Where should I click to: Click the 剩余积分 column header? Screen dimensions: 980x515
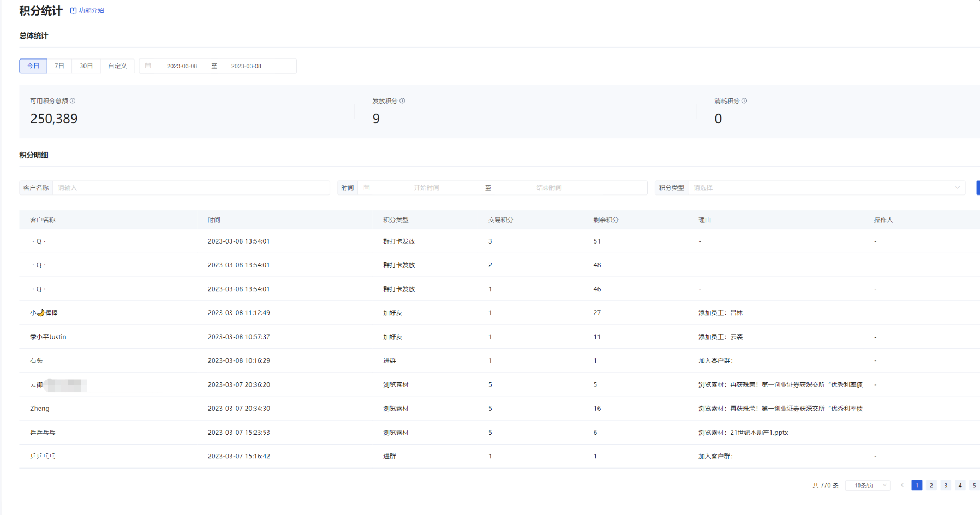pos(606,220)
